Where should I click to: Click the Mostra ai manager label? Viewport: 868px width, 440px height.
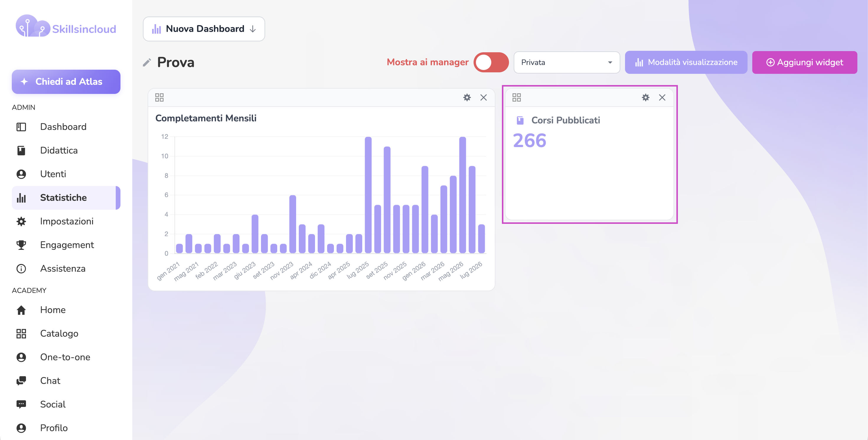point(428,62)
